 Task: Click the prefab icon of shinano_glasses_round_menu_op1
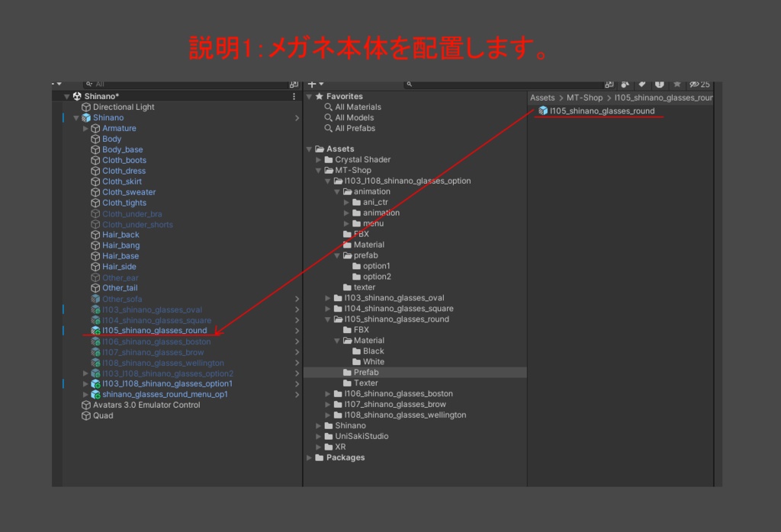(x=95, y=394)
